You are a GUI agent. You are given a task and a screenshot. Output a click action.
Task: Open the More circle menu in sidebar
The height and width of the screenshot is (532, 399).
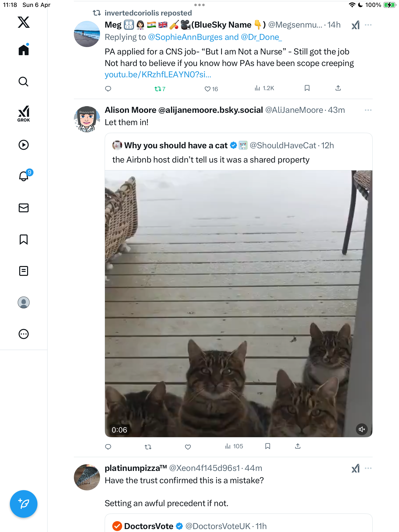coord(24,334)
